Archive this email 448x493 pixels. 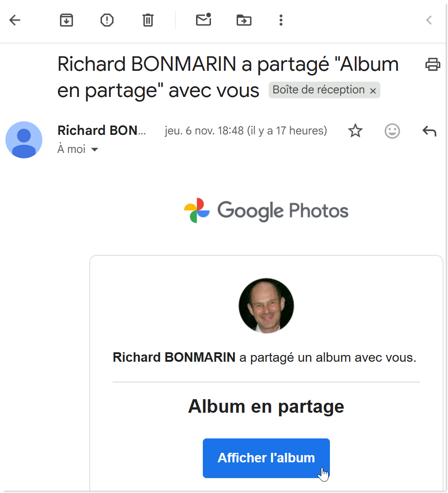click(x=66, y=20)
